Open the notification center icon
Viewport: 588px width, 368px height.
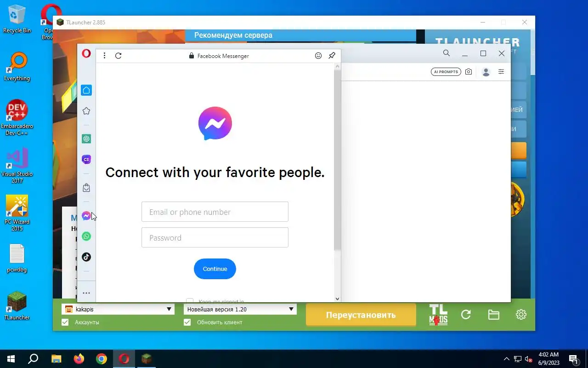(x=573, y=359)
